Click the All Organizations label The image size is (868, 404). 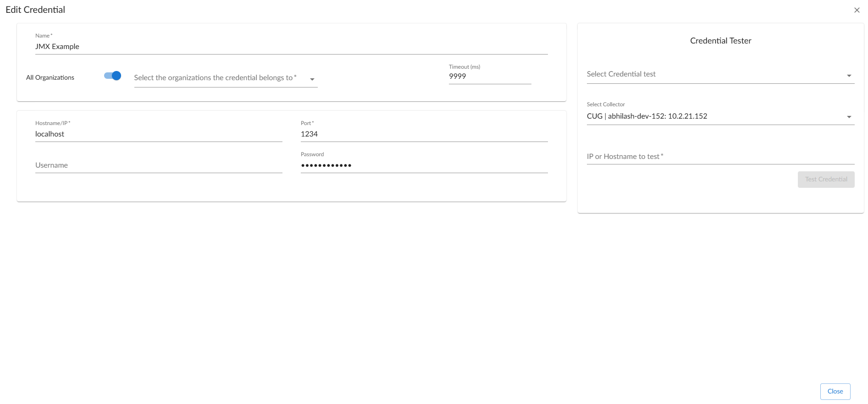click(x=50, y=77)
